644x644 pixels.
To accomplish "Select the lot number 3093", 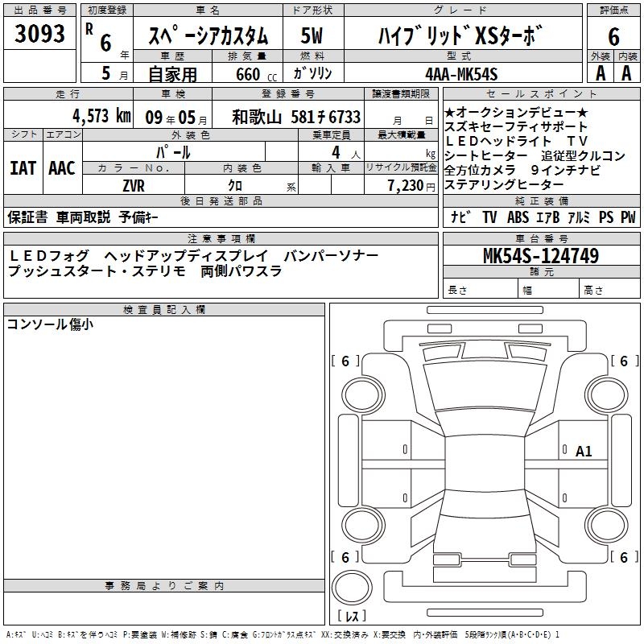I will tap(39, 35).
